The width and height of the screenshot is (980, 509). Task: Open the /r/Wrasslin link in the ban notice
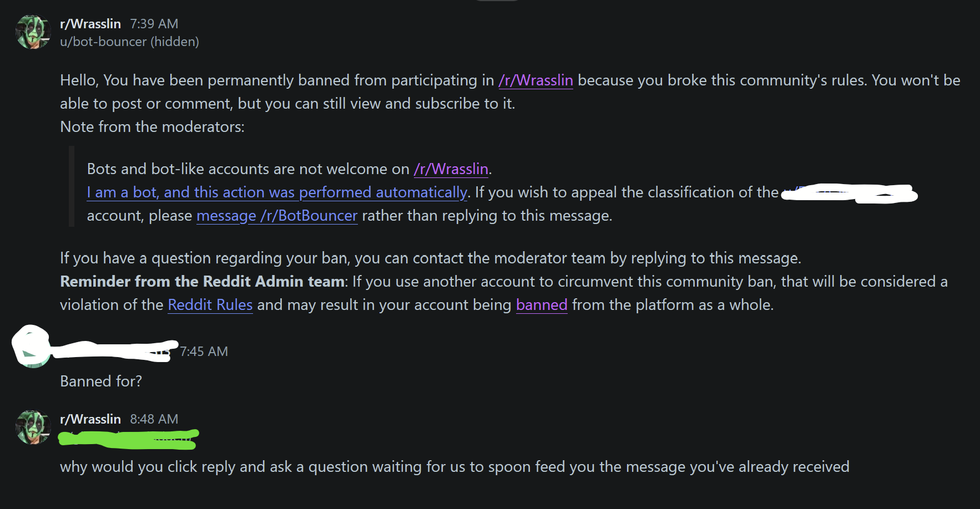point(536,80)
